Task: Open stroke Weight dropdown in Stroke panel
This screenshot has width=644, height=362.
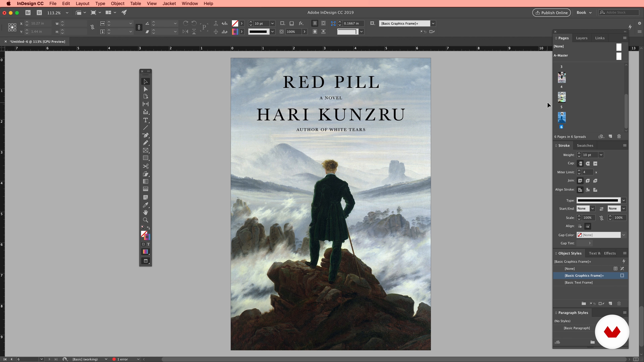Action: (601, 155)
